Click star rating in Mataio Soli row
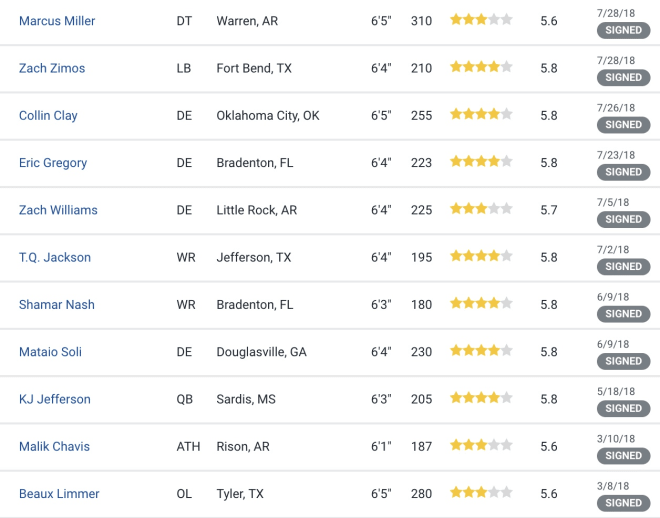This screenshot has width=660, height=518. point(481,350)
